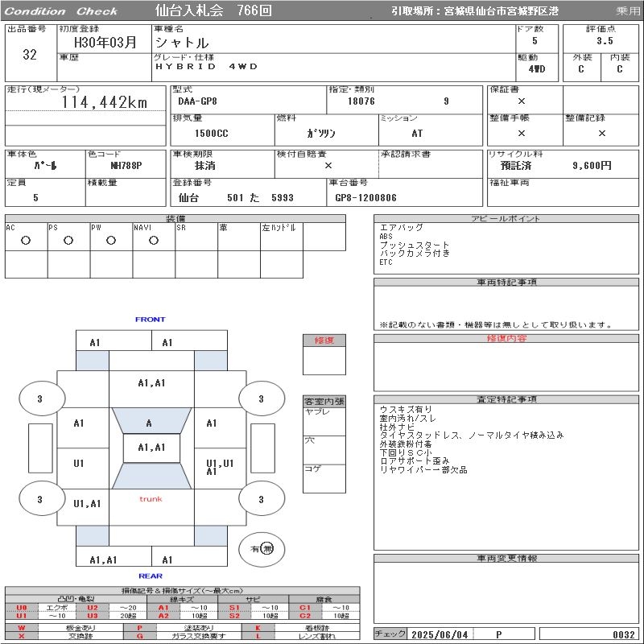This screenshot has width=644, height=644.
Task: Select the 乗用 label in the header
Action: pyautogui.click(x=628, y=11)
